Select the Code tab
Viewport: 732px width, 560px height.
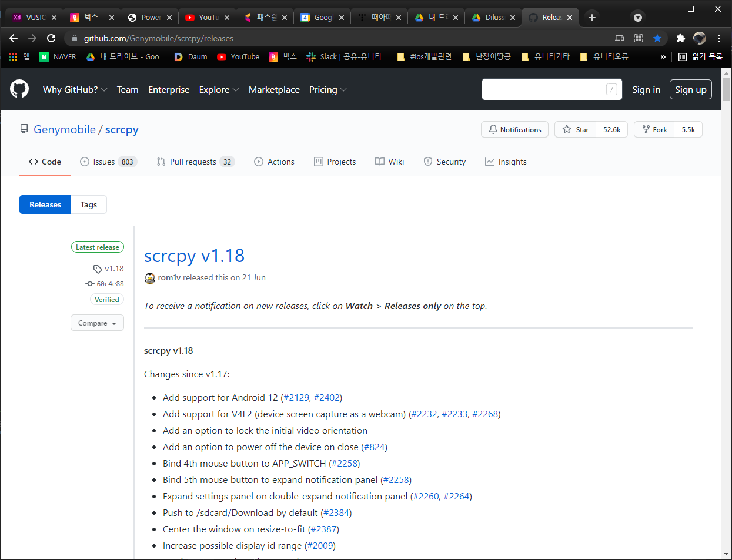coord(45,162)
